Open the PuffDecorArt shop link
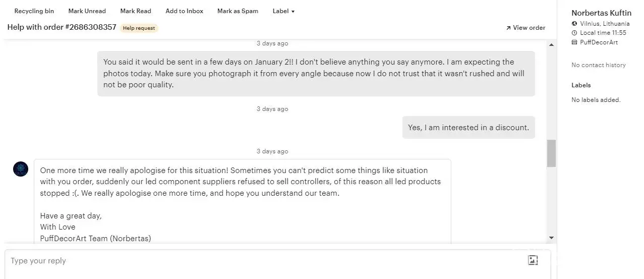 click(599, 42)
